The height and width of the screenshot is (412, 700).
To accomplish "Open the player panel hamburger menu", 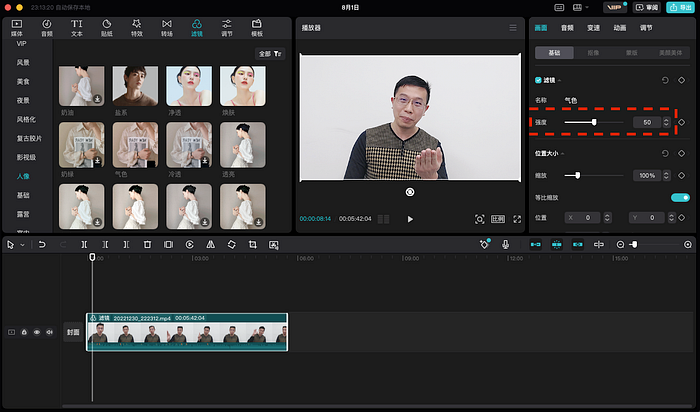I will click(513, 27).
